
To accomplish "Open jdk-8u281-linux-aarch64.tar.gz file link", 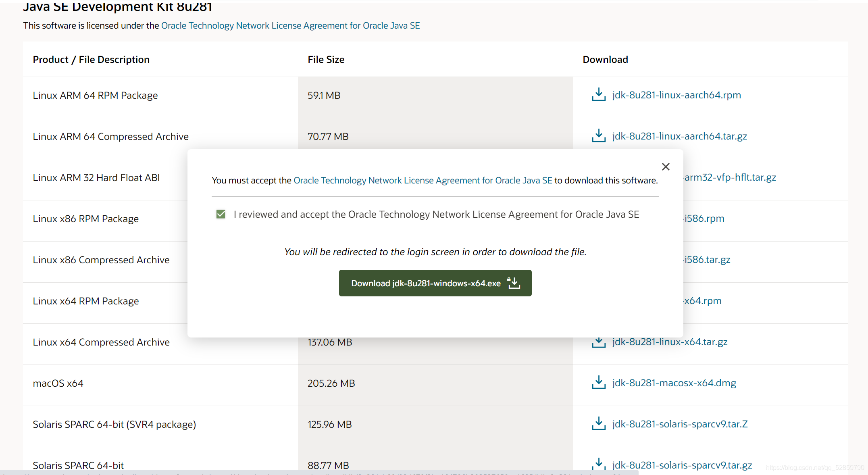I will (x=679, y=136).
